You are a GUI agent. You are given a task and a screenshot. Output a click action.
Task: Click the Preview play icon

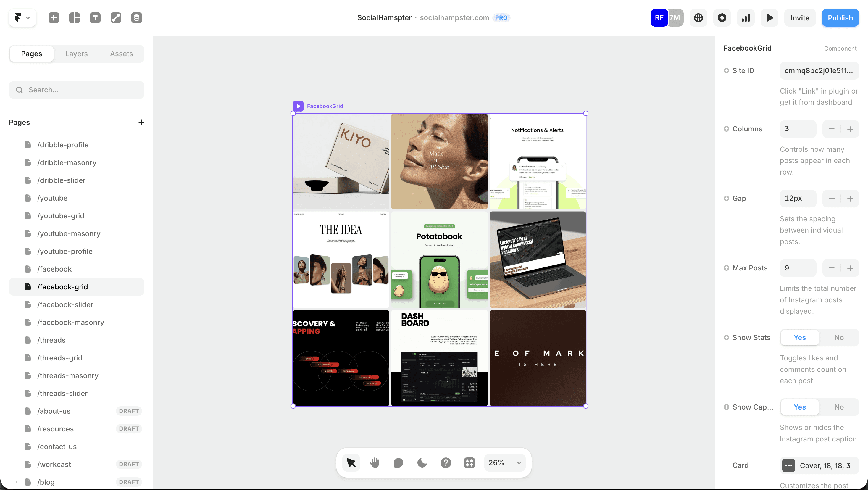click(769, 17)
